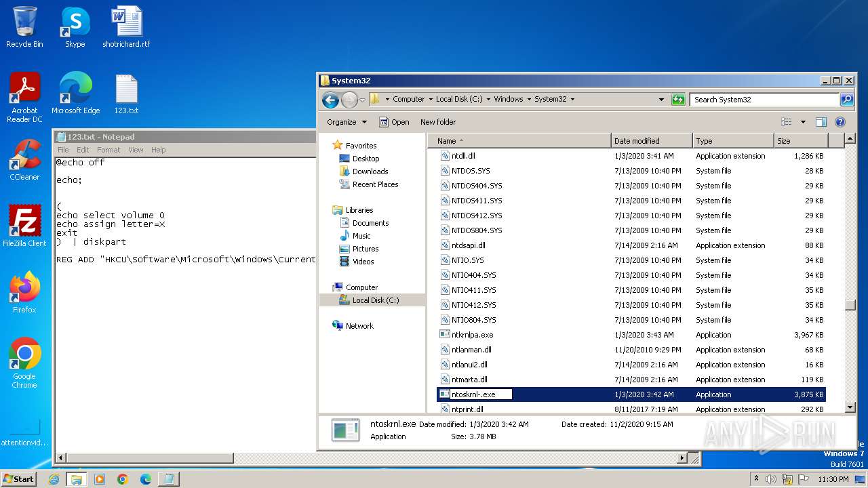Click the ntoskrnl filename rename box
The width and height of the screenshot is (868, 488).
click(x=481, y=394)
